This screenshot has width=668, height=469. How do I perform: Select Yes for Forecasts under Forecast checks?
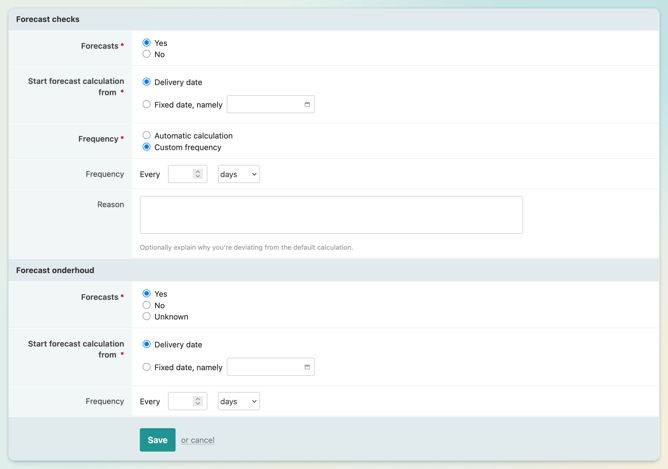pyautogui.click(x=147, y=43)
